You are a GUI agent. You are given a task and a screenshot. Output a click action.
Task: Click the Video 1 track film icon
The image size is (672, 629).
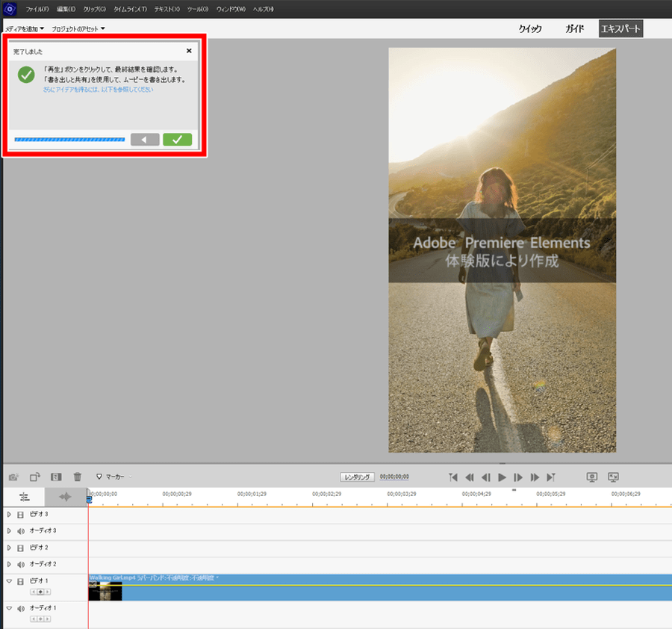coord(20,581)
